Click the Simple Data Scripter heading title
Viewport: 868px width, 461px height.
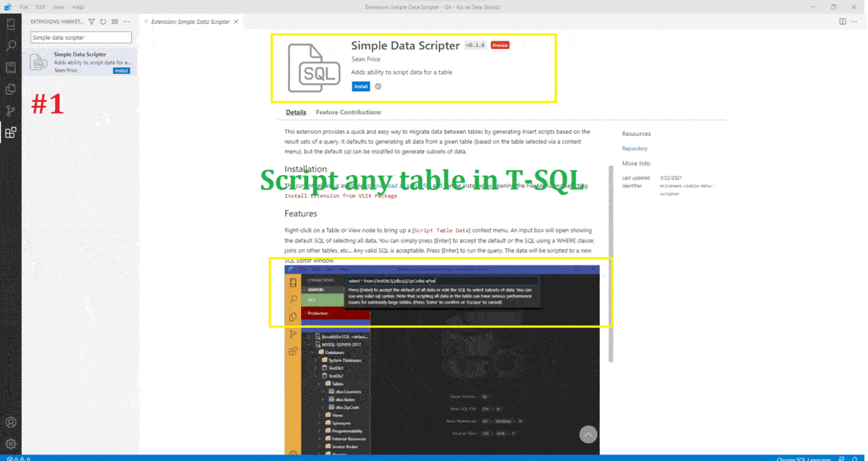[x=405, y=45]
